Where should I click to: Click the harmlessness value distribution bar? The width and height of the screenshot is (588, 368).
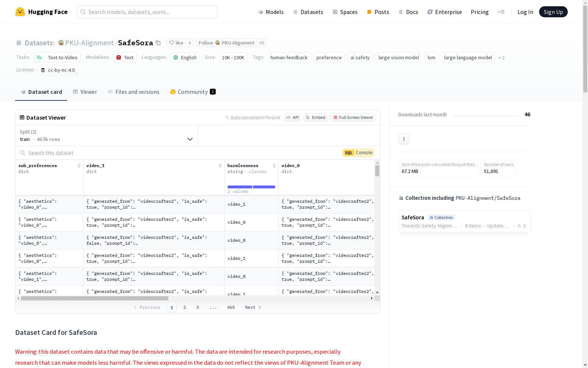point(251,187)
